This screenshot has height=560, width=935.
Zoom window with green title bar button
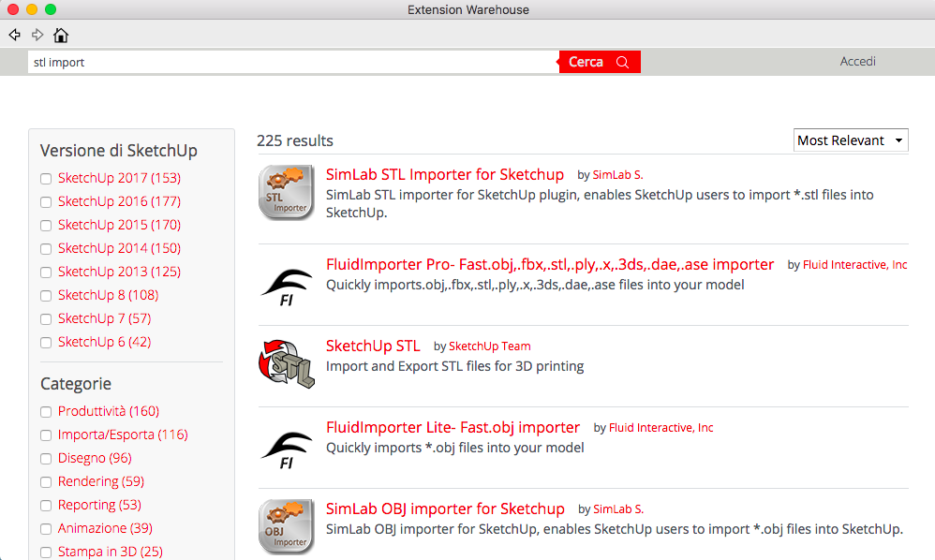51,9
